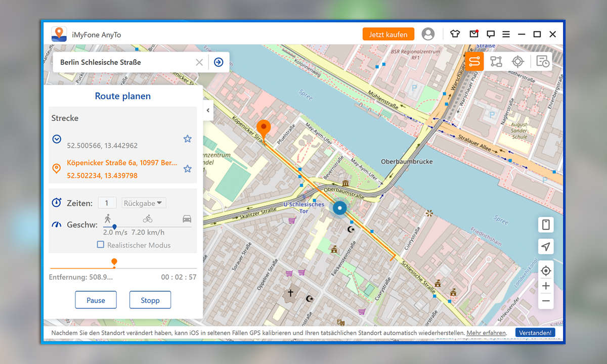Open the Rückgabe dropdown

[x=144, y=203]
